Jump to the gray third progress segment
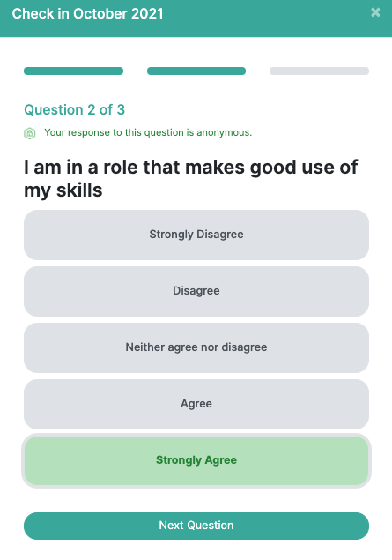Image resolution: width=392 pixels, height=560 pixels. pos(319,71)
